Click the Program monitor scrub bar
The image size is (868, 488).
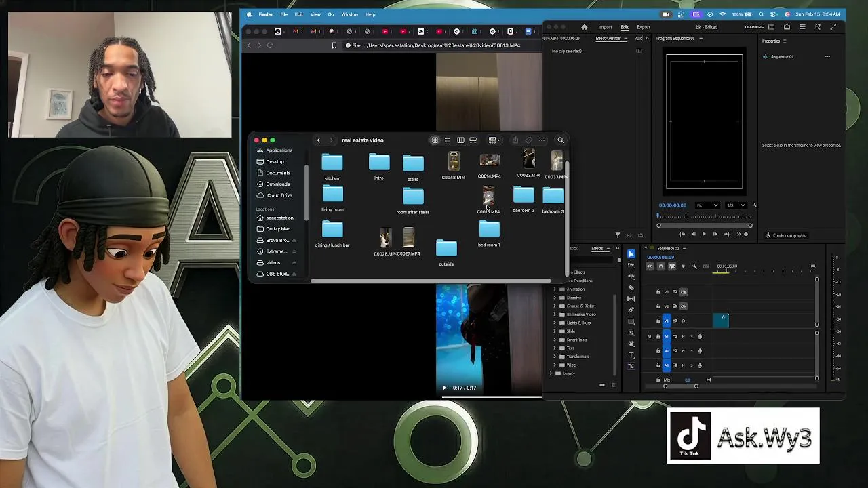(705, 217)
